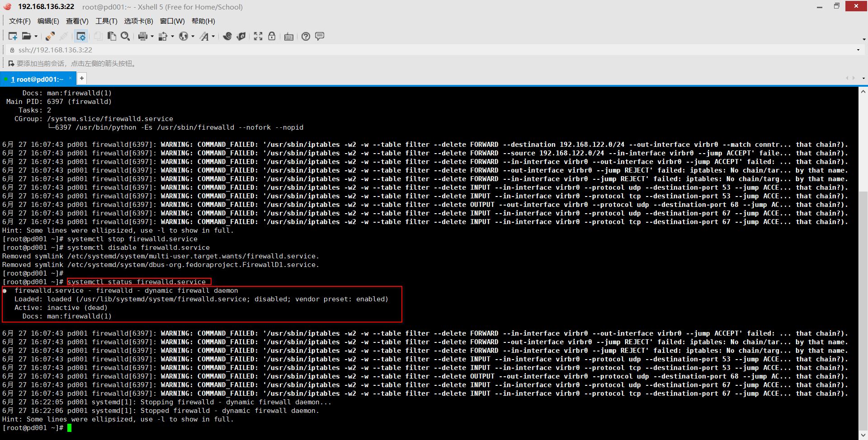This screenshot has height=440, width=868.
Task: Toggle full screen arrows icon
Action: [x=258, y=36]
